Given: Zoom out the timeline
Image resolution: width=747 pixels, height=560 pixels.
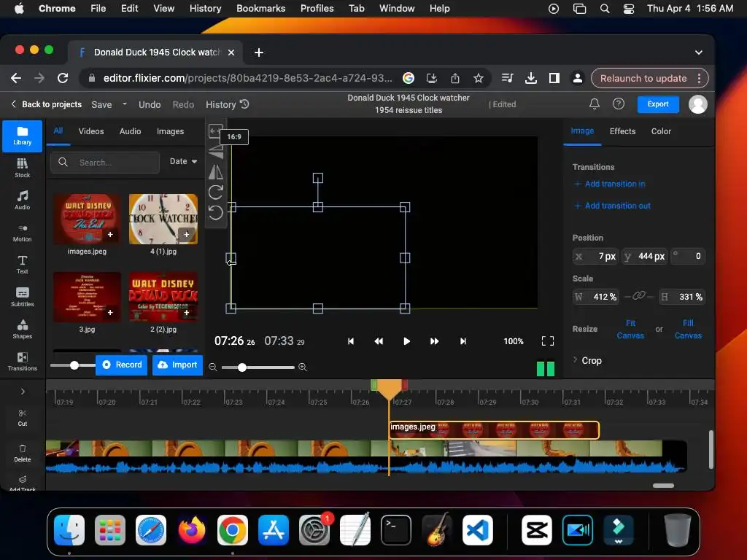Looking at the screenshot, I should tap(212, 367).
